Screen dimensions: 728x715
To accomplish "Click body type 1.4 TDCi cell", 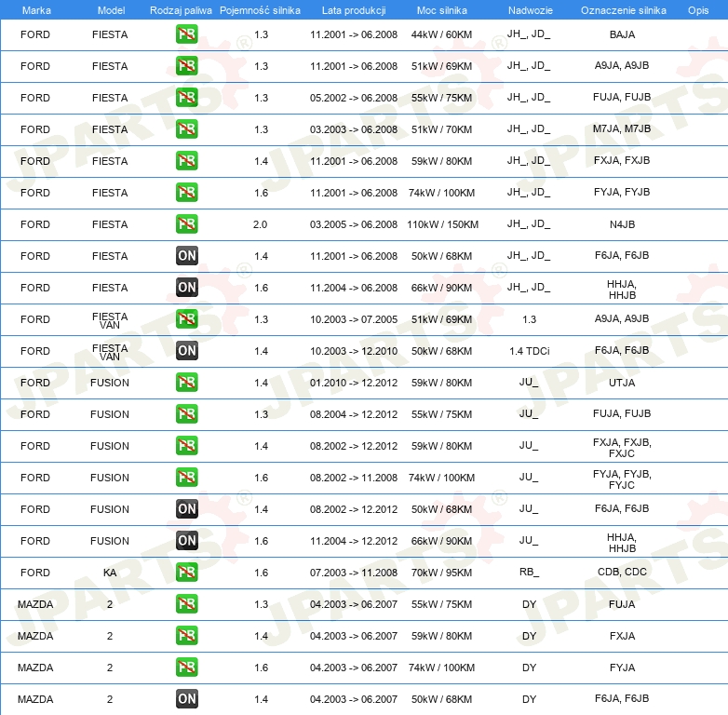I will tap(530, 351).
